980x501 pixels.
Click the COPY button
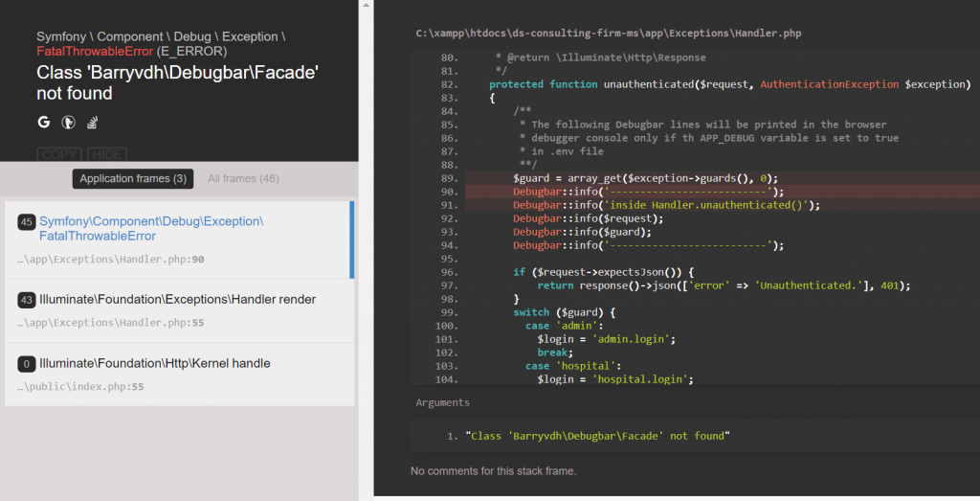pos(59,154)
